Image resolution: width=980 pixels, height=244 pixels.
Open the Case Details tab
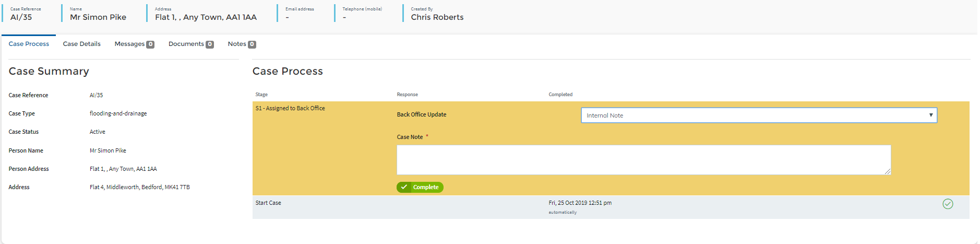[81, 44]
